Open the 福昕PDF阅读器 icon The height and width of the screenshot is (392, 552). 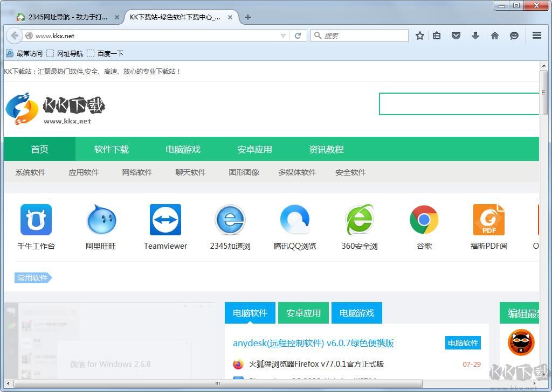488,219
